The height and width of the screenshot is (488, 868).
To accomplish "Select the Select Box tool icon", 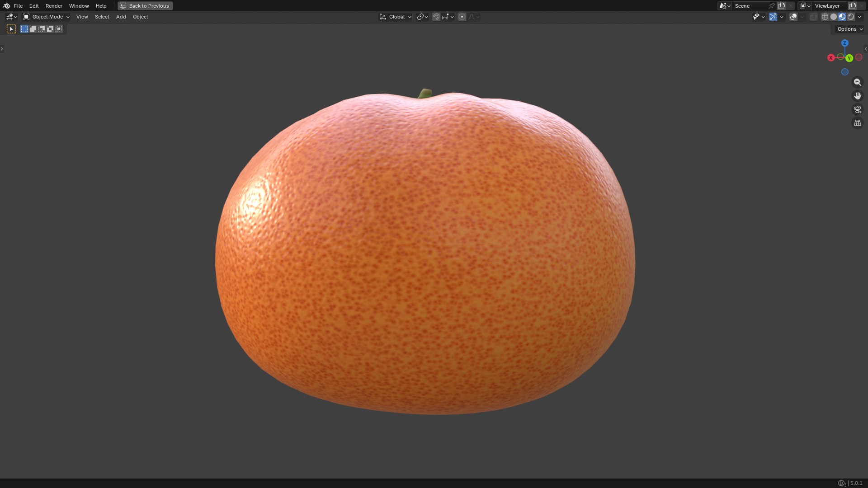I will click(x=11, y=29).
